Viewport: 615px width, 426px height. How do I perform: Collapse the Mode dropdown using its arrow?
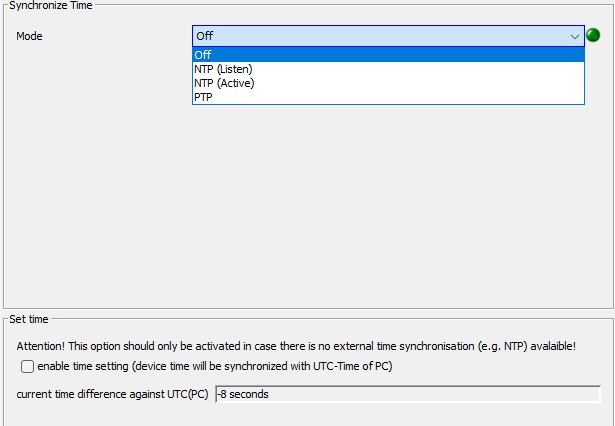click(x=575, y=36)
